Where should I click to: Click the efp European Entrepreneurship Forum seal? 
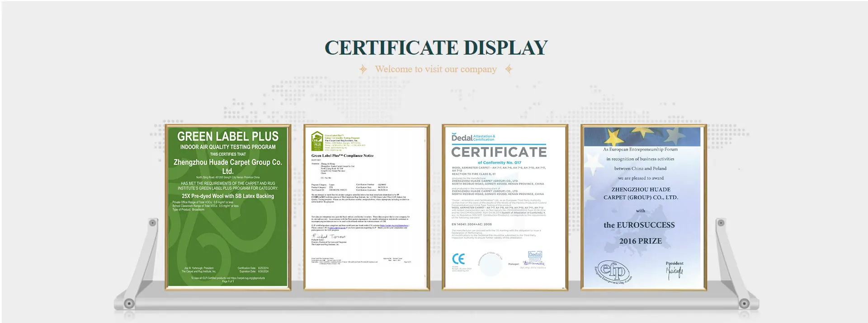[x=613, y=272]
